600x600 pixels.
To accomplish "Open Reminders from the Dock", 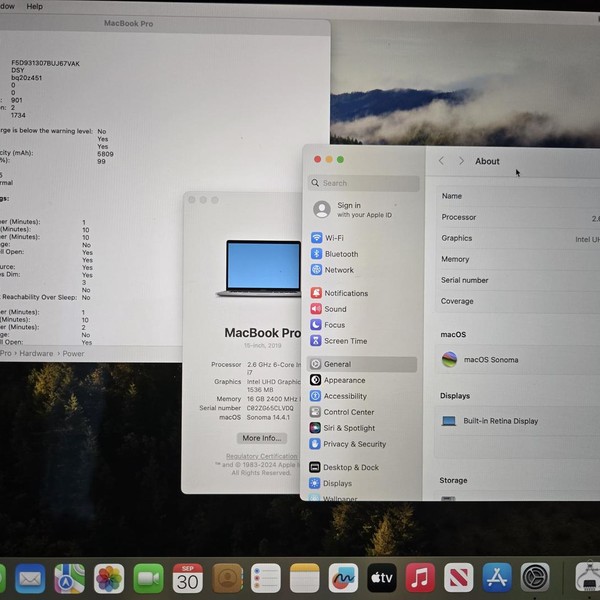I will (x=266, y=578).
